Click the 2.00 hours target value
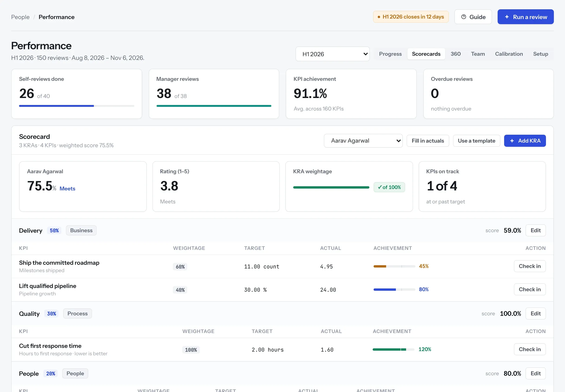 (x=267, y=350)
